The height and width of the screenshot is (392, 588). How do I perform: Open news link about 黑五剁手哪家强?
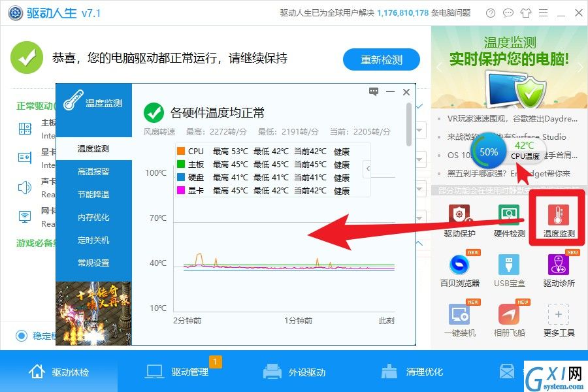click(508, 173)
